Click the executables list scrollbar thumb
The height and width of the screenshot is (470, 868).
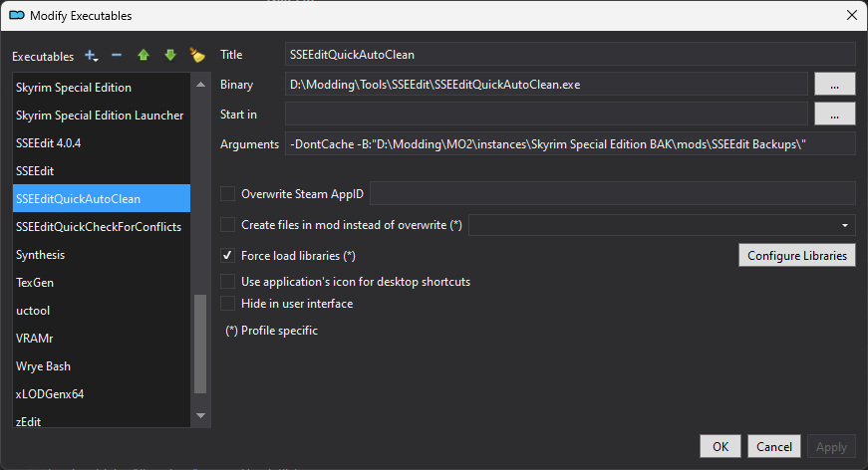pos(200,344)
